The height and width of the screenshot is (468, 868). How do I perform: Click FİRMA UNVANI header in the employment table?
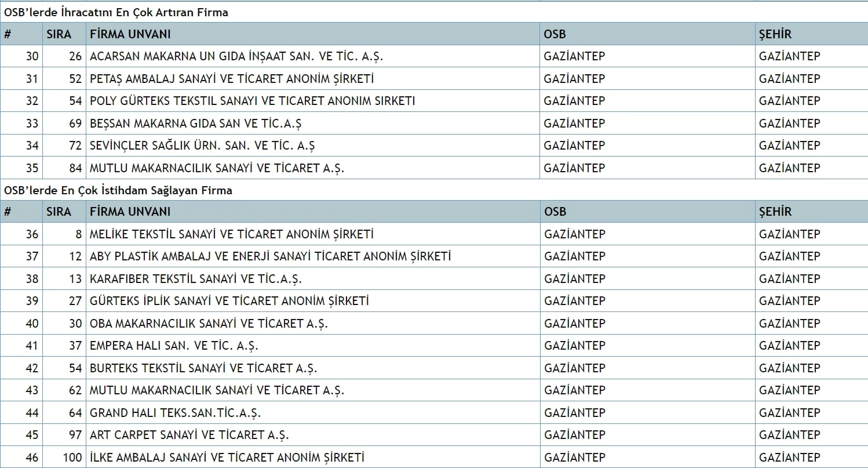pyautogui.click(x=130, y=212)
